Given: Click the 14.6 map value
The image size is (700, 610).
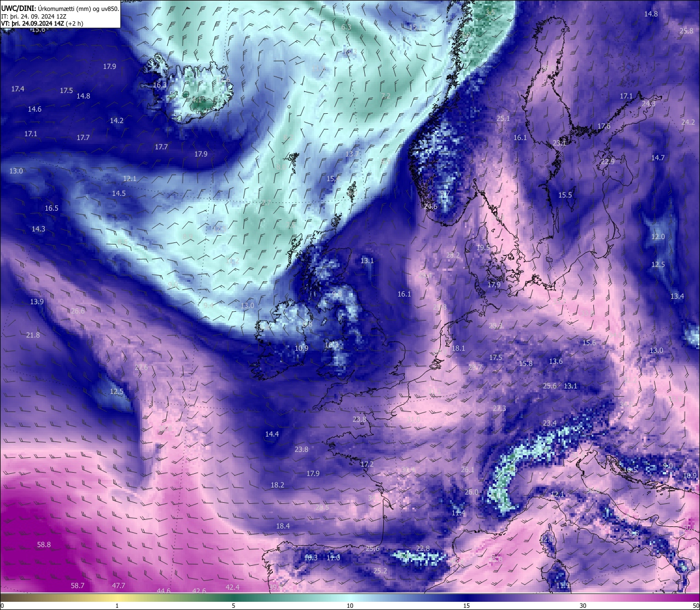Looking at the screenshot, I should pyautogui.click(x=34, y=109).
